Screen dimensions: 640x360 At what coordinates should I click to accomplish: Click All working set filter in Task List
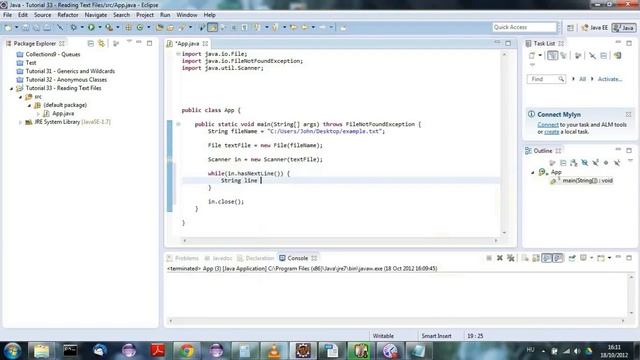tap(582, 79)
